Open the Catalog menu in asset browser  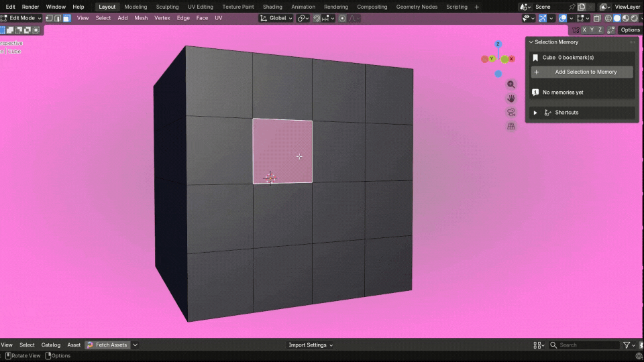tap(51, 345)
